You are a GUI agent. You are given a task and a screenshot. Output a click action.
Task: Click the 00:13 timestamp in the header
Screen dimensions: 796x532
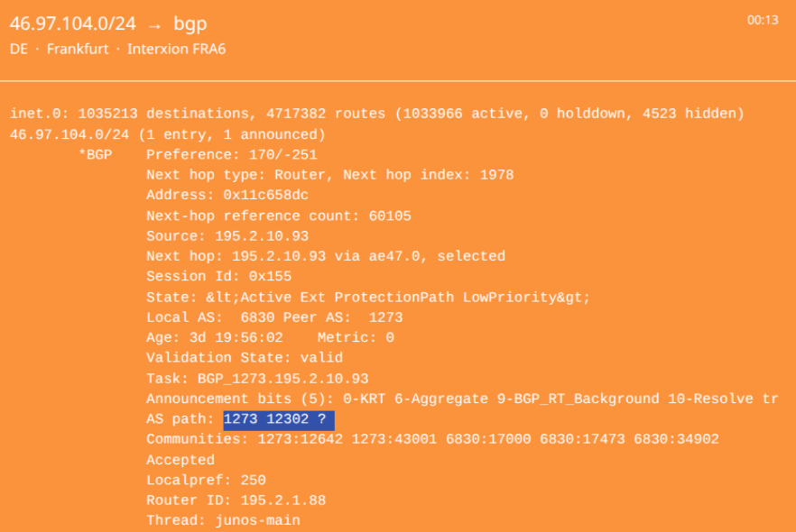(x=763, y=20)
